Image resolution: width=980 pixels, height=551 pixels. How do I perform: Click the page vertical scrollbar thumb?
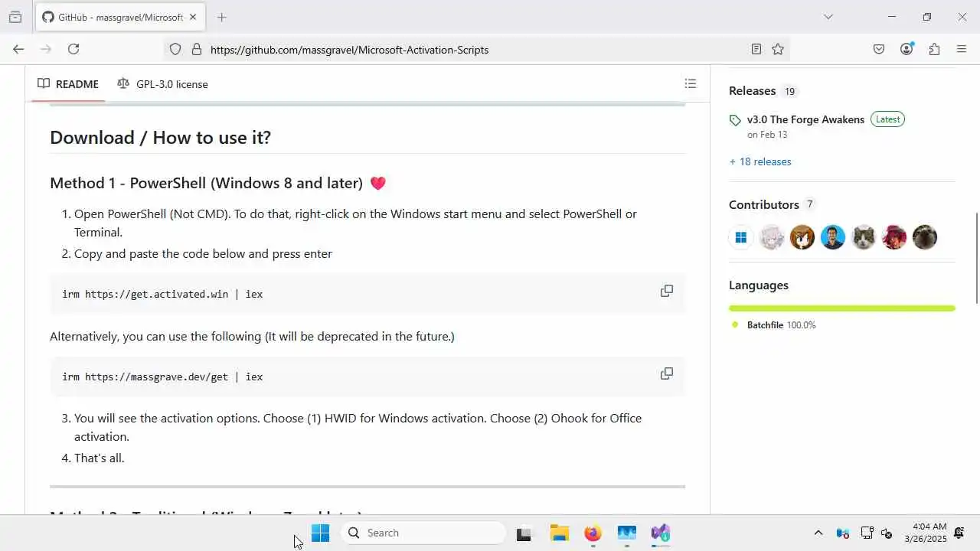977,258
